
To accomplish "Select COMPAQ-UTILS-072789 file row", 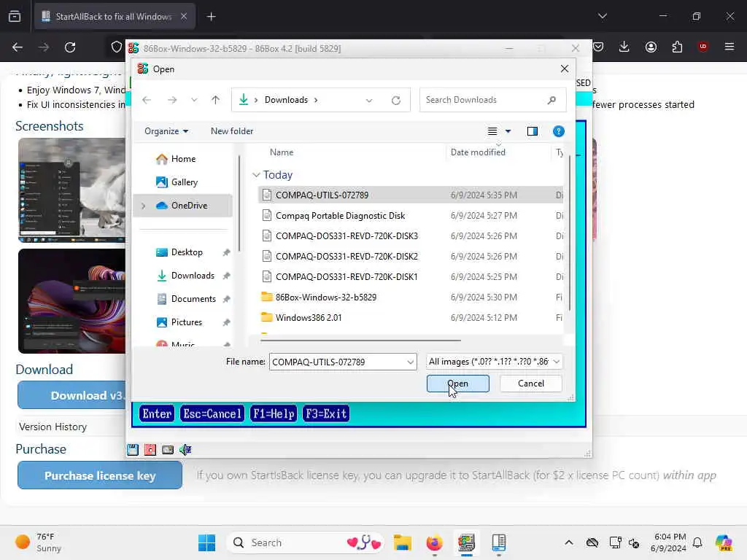I will point(411,195).
